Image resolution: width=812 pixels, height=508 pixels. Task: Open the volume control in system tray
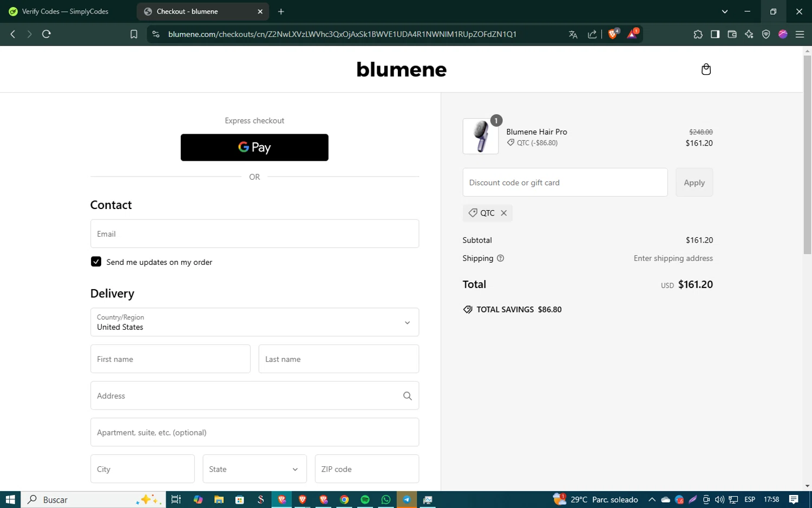click(x=719, y=499)
